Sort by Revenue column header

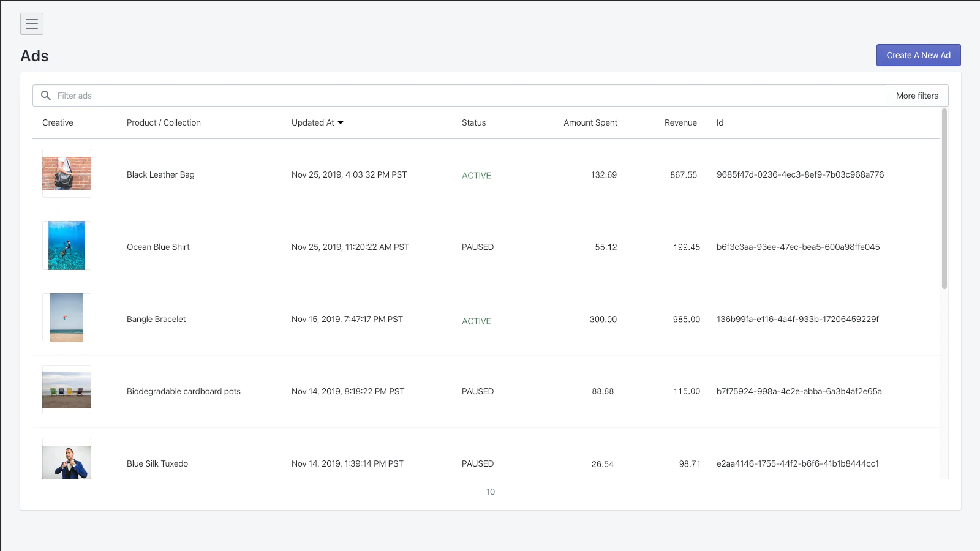(680, 122)
